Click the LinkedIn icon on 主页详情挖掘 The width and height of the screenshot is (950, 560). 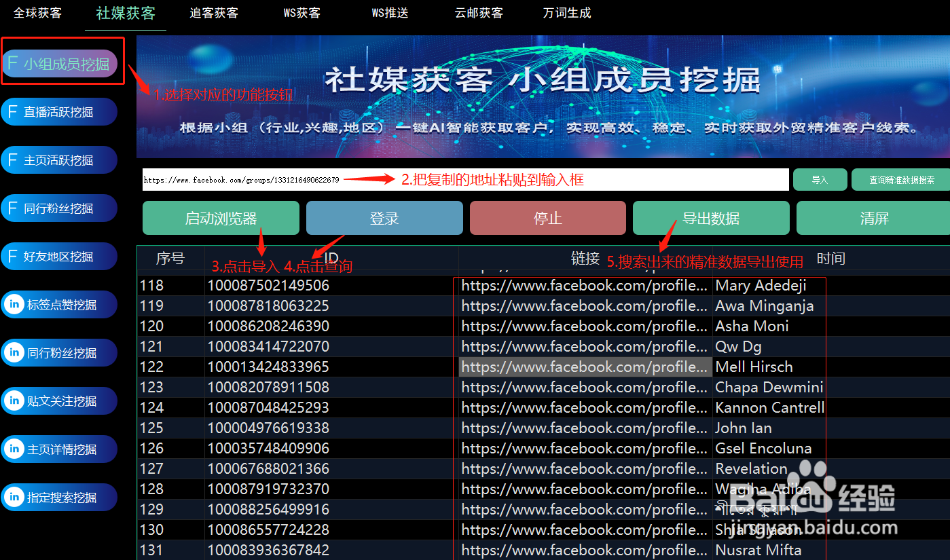pyautogui.click(x=14, y=449)
